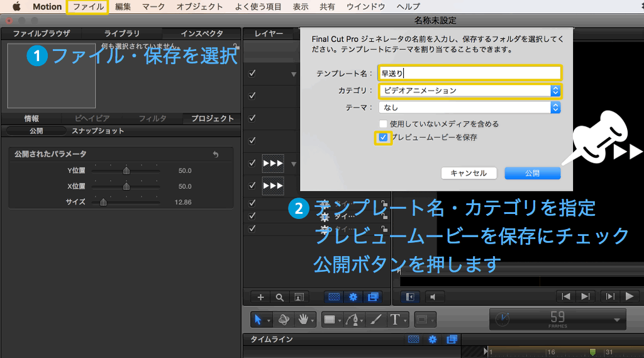Reset published parameters with curved arrow
The width and height of the screenshot is (644, 358).
[x=216, y=155]
